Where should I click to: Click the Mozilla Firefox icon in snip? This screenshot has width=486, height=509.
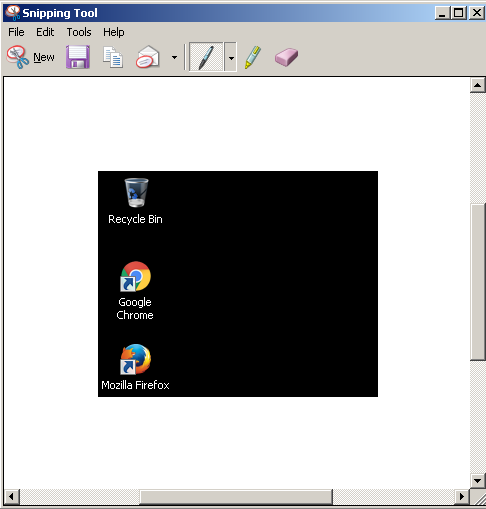(136, 359)
